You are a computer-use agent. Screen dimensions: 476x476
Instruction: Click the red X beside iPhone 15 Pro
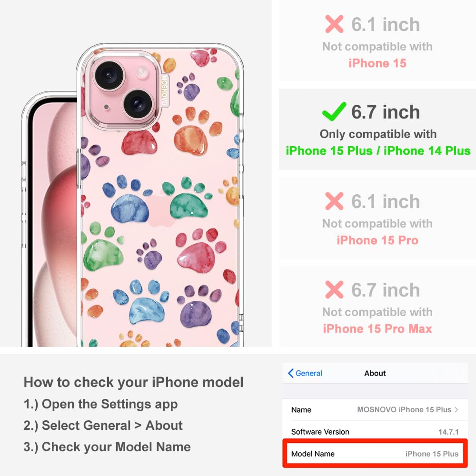click(334, 201)
